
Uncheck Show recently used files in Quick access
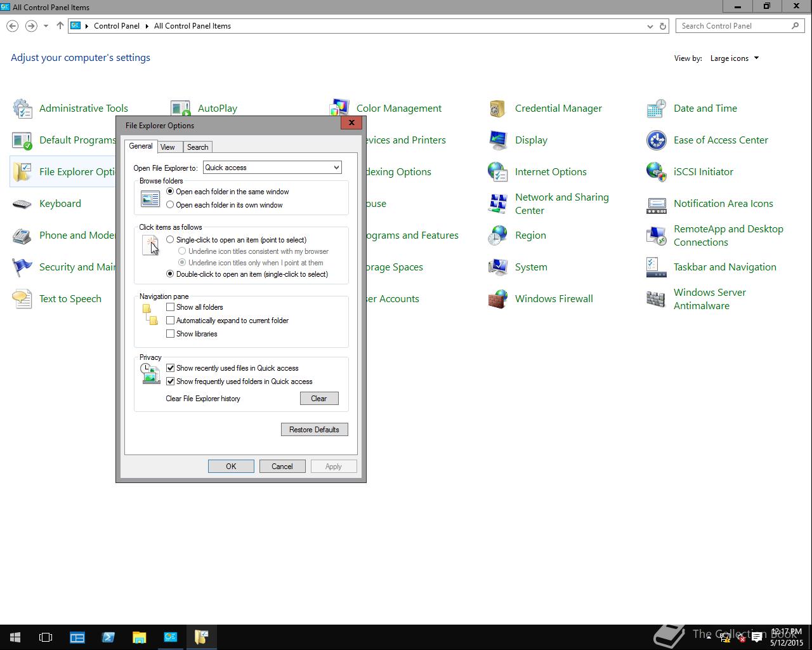tap(170, 368)
